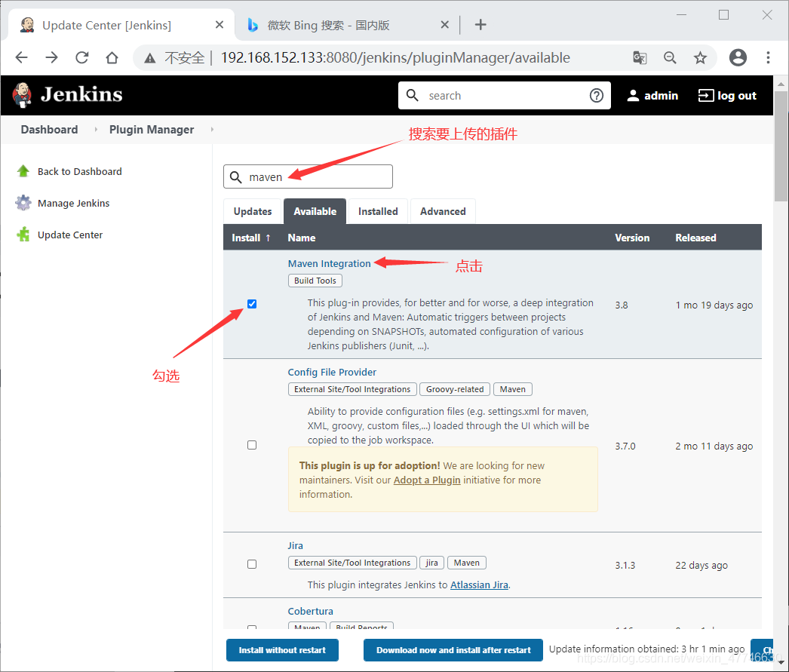Open Manage Jenkins from sidebar
The width and height of the screenshot is (789, 672).
pos(73,203)
